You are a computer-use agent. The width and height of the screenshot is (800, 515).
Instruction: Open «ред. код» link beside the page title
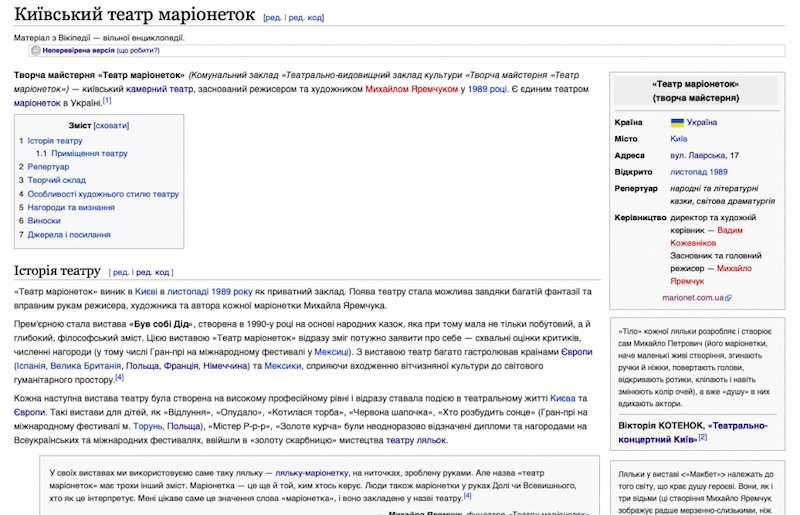pyautogui.click(x=305, y=17)
